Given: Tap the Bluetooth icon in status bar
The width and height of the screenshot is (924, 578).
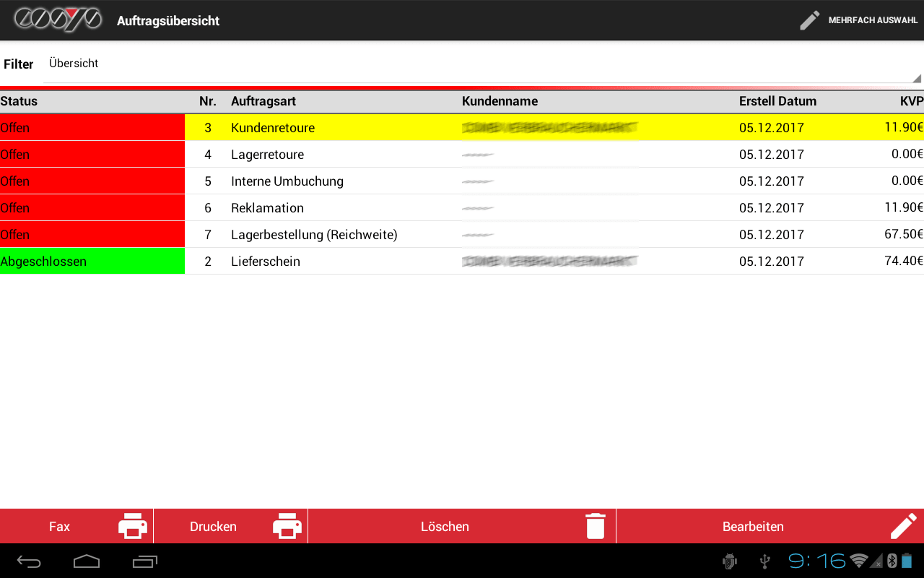Looking at the screenshot, I should click(x=892, y=561).
